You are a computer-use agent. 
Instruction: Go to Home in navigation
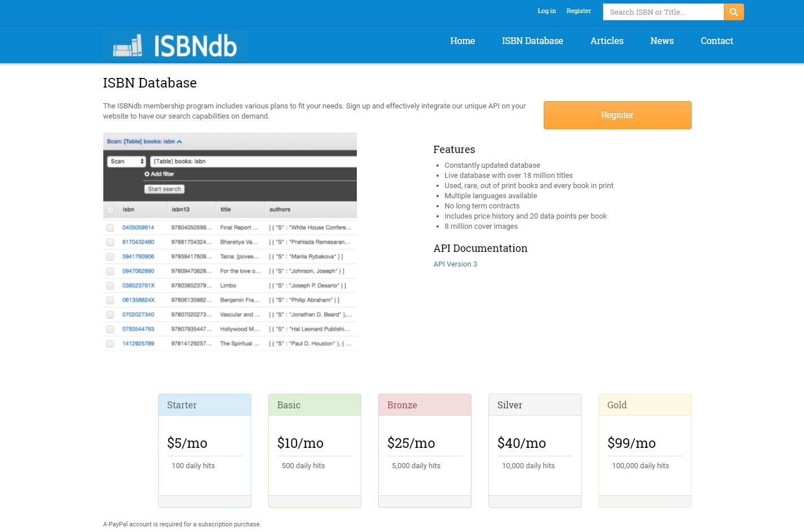(x=462, y=41)
